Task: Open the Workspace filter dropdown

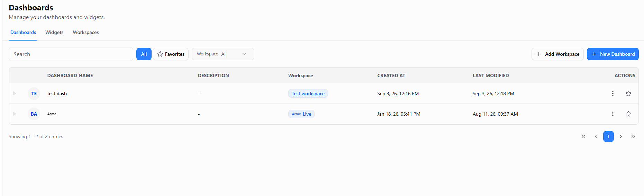Action: tap(223, 54)
